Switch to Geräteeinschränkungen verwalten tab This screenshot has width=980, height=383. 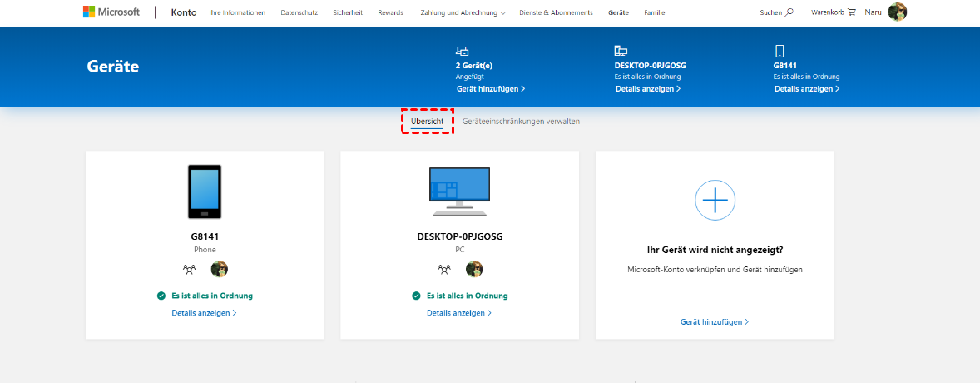coord(521,121)
